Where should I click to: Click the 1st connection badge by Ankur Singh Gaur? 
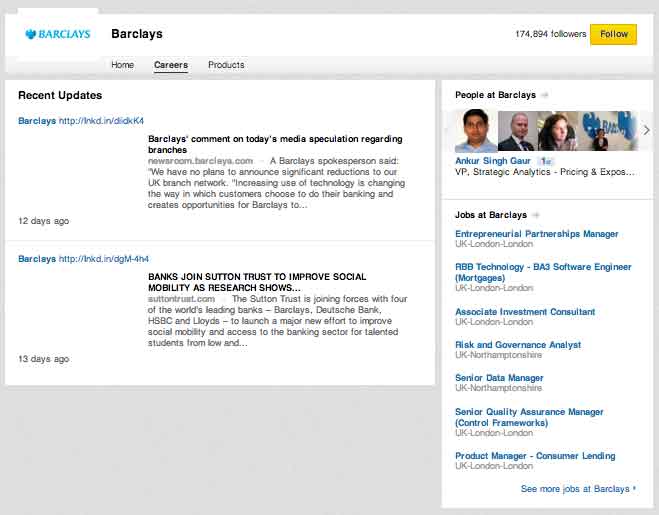pos(546,161)
